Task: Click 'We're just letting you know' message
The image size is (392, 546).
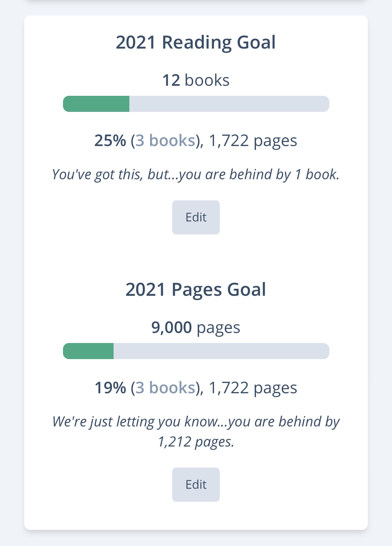Action: 196,422
